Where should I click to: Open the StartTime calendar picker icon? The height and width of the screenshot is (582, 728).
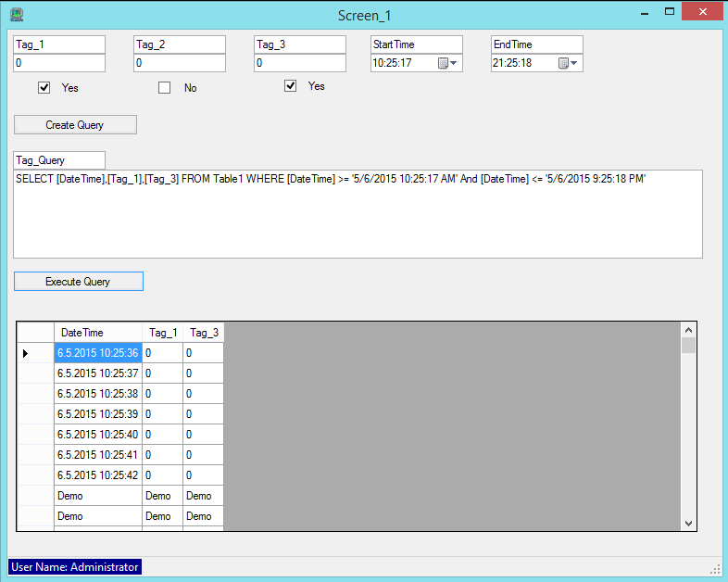coord(443,63)
